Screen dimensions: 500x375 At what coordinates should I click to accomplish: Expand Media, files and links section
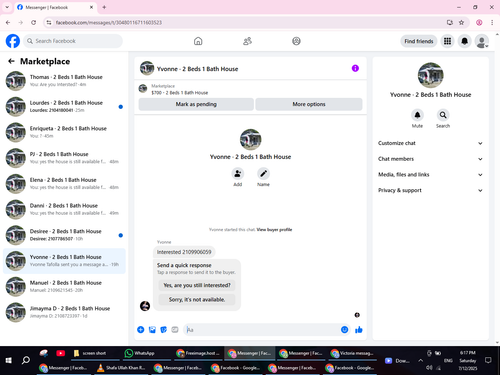[x=430, y=174]
